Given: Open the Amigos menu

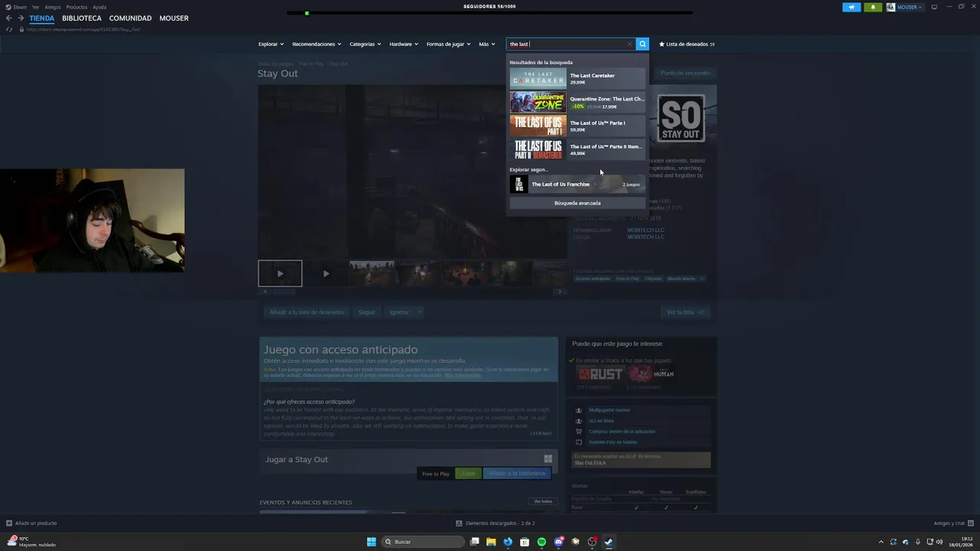Looking at the screenshot, I should [52, 7].
